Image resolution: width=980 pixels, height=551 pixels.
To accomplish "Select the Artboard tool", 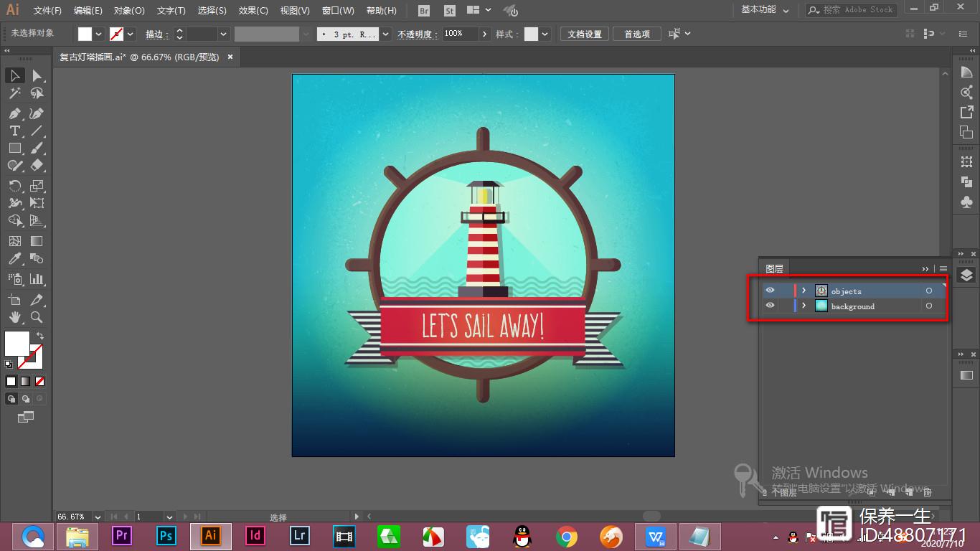I will (x=14, y=299).
